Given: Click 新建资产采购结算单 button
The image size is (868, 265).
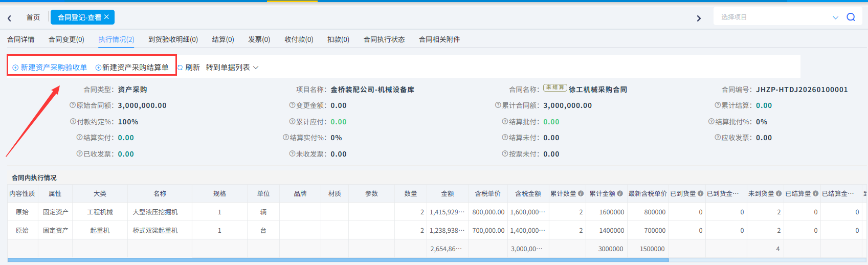Looking at the screenshot, I should [x=132, y=68].
